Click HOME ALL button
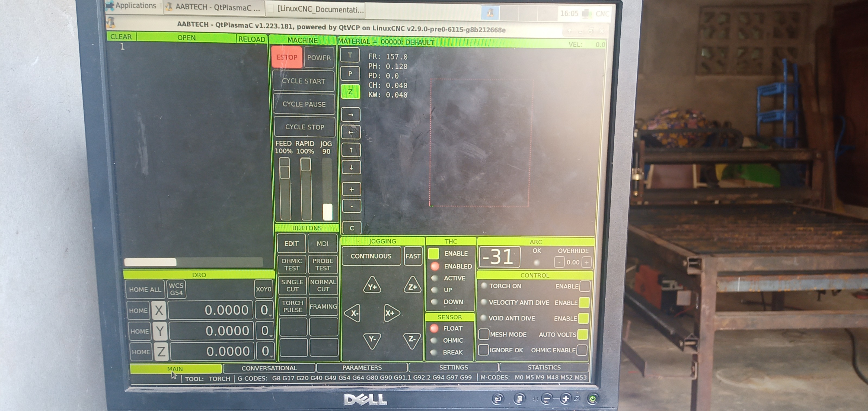Image resolution: width=868 pixels, height=411 pixels. click(145, 289)
